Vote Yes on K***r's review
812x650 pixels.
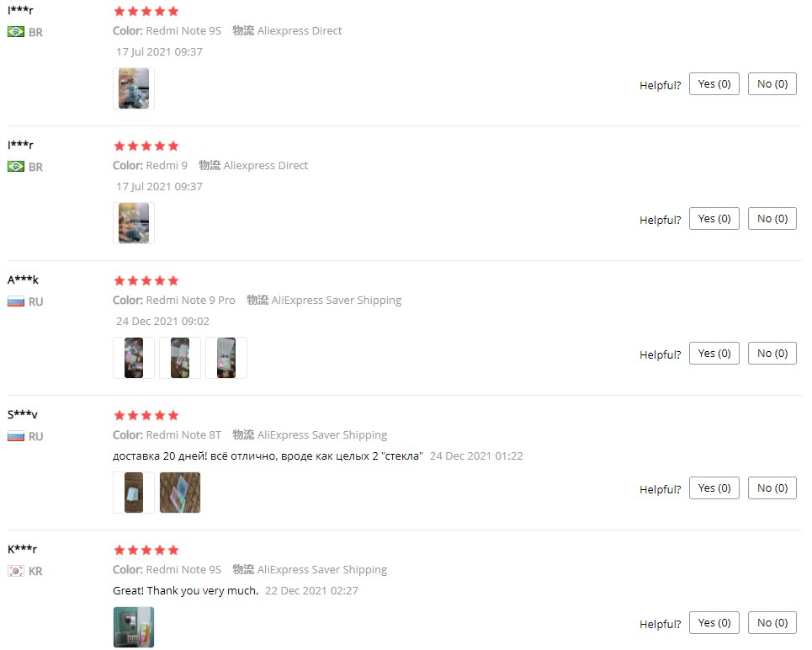click(x=714, y=623)
